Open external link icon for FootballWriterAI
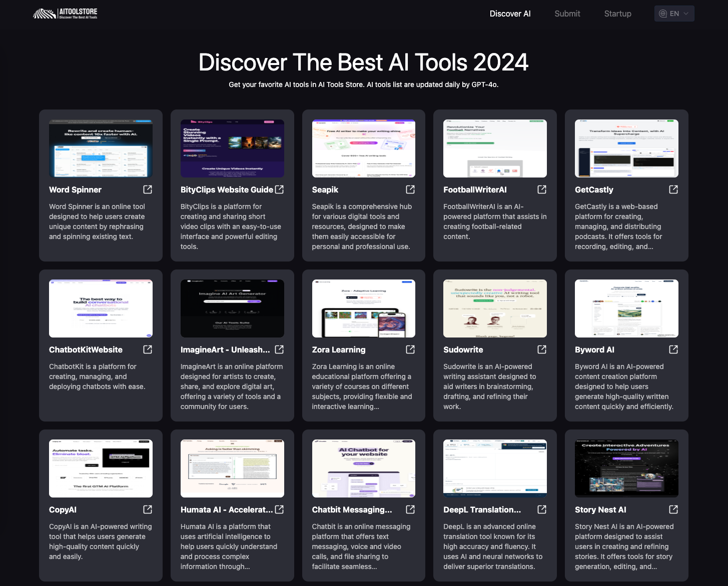The image size is (728, 586). point(542,189)
